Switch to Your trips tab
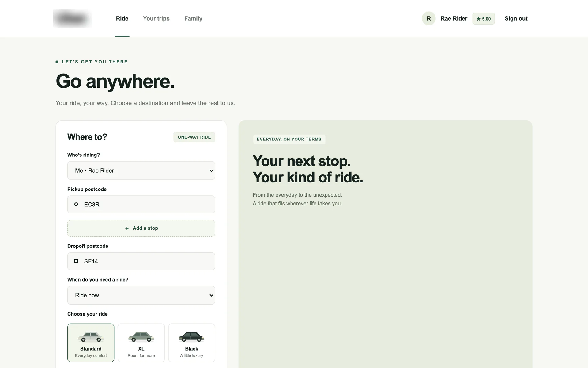The height and width of the screenshot is (368, 588). 156,18
